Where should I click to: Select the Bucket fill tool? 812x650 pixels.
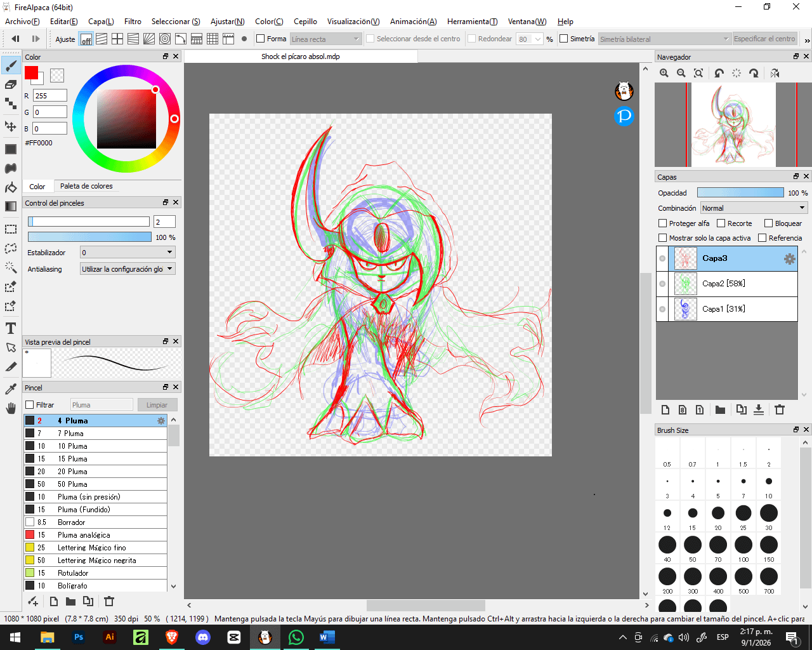[x=11, y=187]
